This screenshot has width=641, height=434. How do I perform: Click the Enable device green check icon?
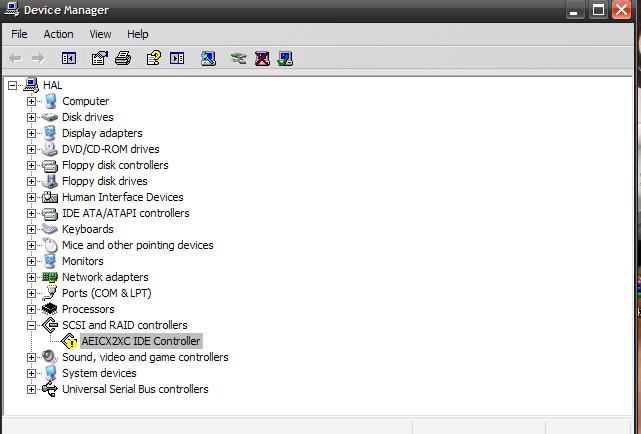[285, 58]
